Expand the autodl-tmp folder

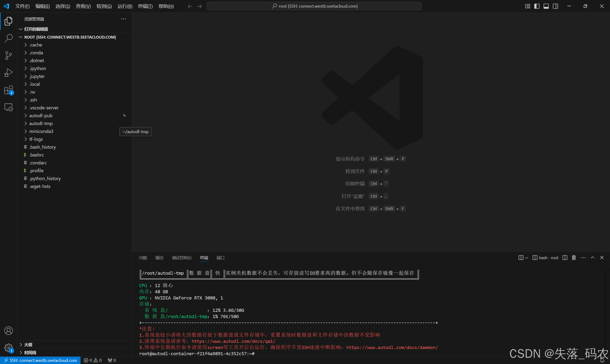(x=41, y=123)
